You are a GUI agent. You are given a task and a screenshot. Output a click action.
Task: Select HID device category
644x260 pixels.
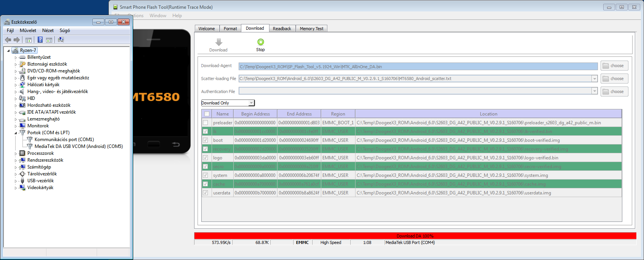31,98
